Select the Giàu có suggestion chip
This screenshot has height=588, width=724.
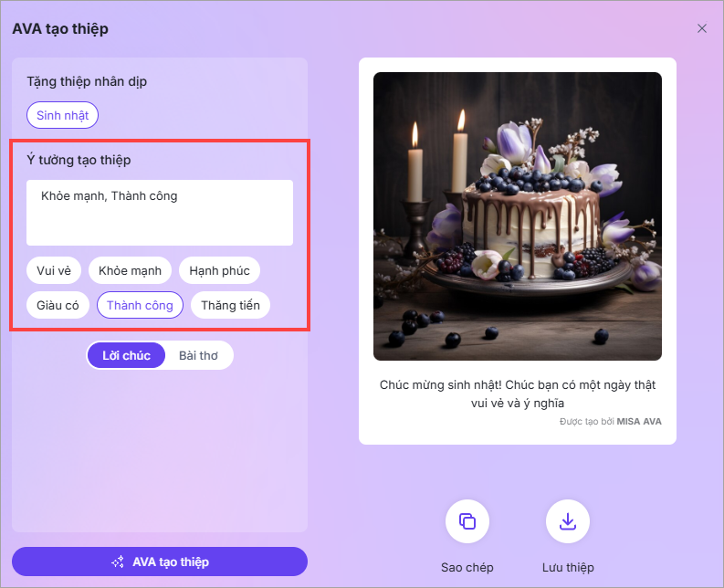click(58, 305)
